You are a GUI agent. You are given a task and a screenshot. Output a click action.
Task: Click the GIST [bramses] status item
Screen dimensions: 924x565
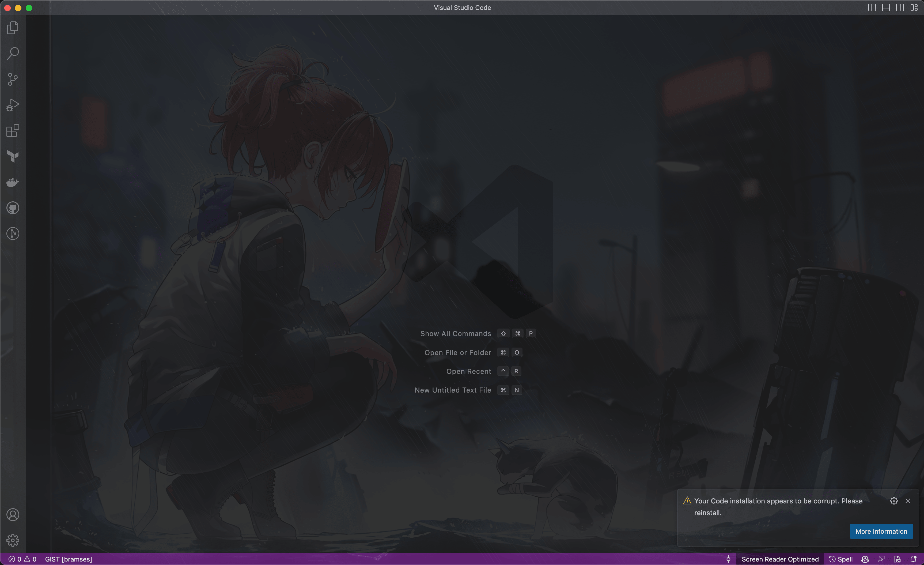point(68,559)
